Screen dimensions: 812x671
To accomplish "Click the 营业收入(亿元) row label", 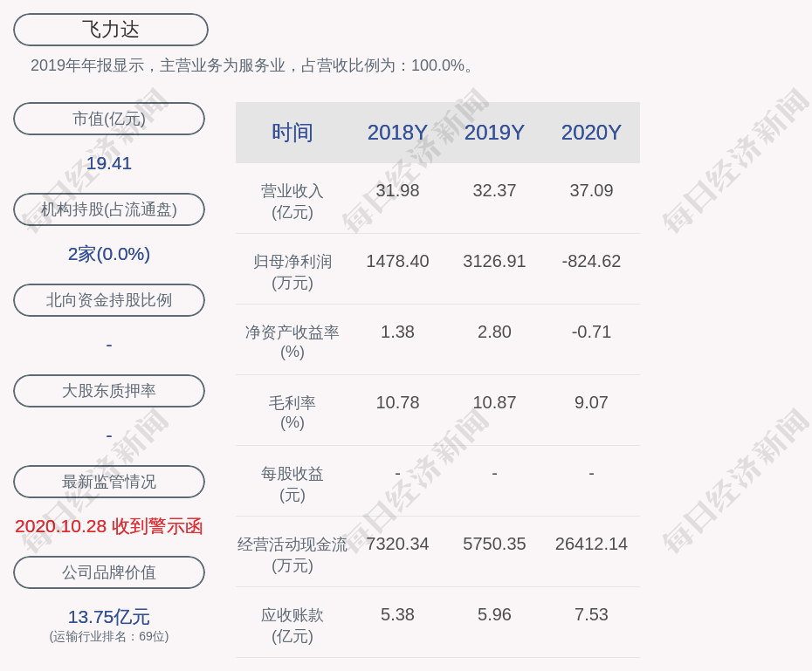I will (292, 202).
